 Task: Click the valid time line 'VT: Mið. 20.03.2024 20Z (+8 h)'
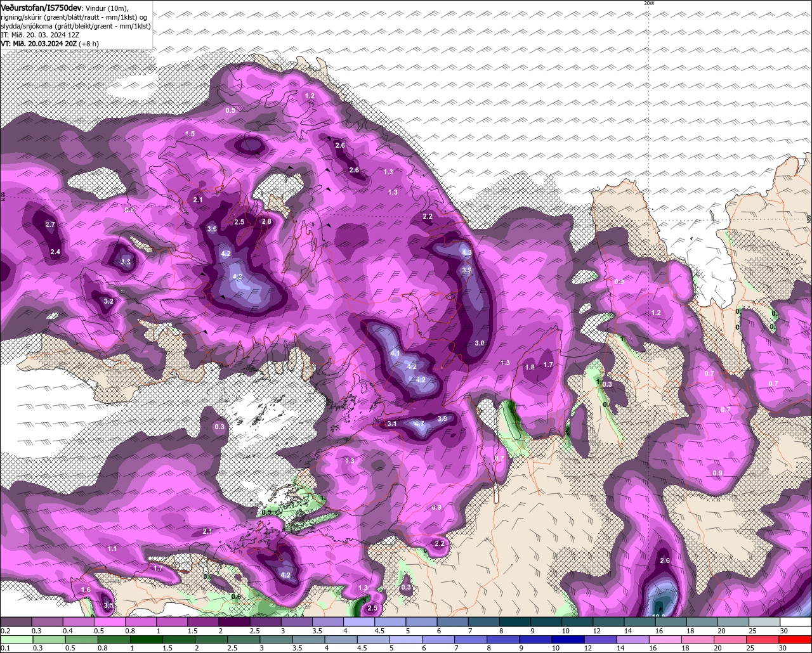(x=49, y=44)
